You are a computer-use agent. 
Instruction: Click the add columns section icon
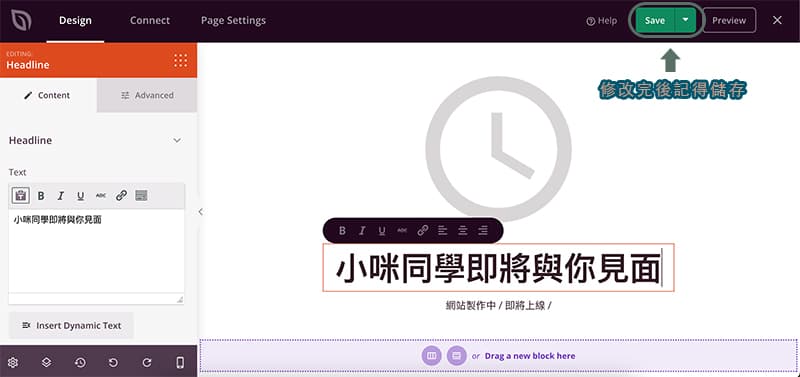click(x=432, y=356)
